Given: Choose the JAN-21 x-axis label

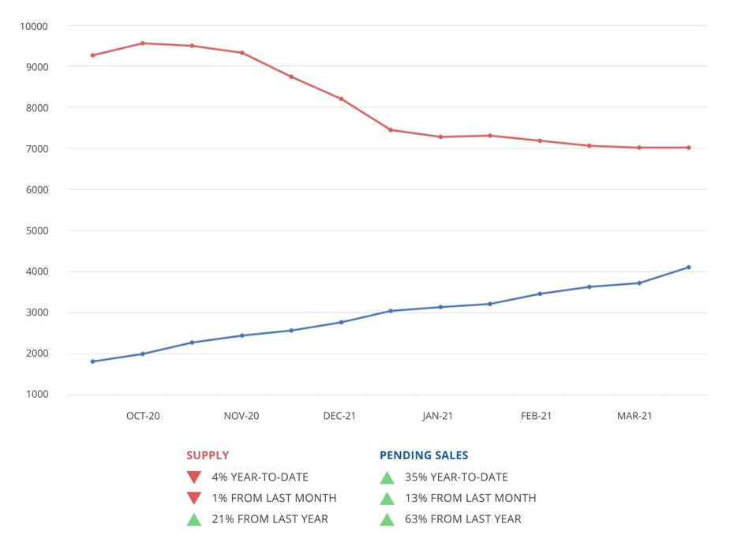Looking at the screenshot, I should 438,416.
